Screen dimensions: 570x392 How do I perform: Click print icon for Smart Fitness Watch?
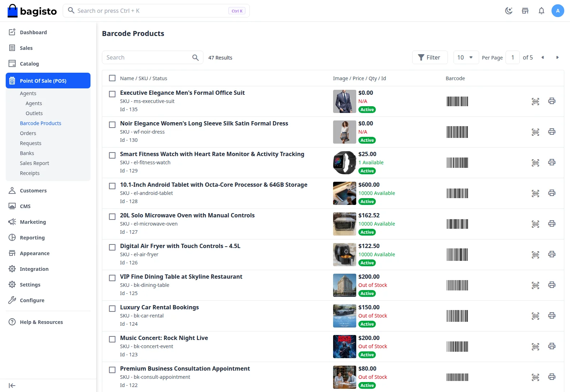pyautogui.click(x=552, y=163)
